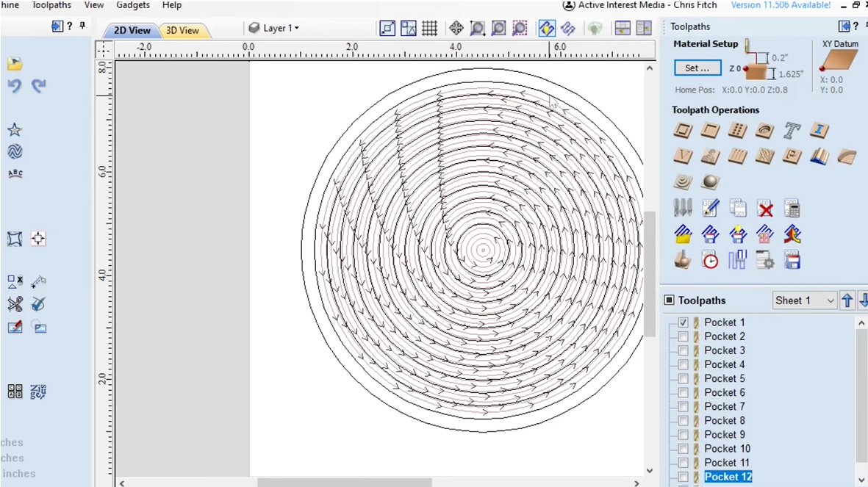Open the Sheet 1 dropdown
The image size is (868, 487).
tap(805, 300)
